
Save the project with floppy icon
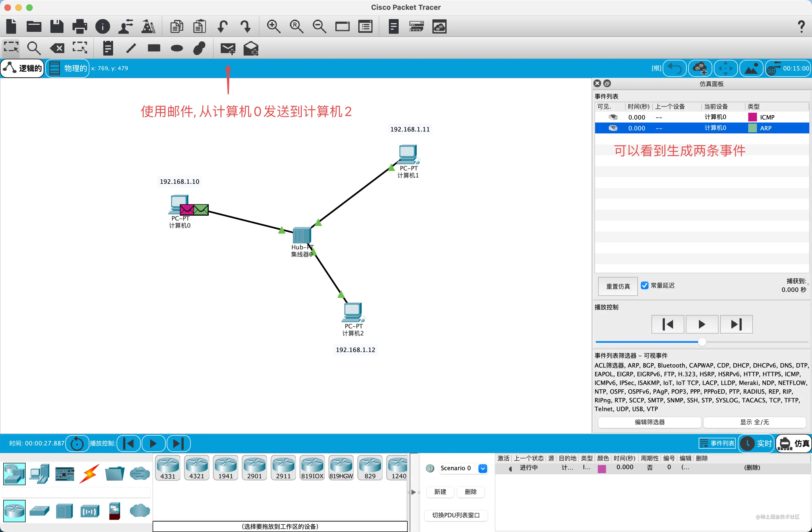57,26
